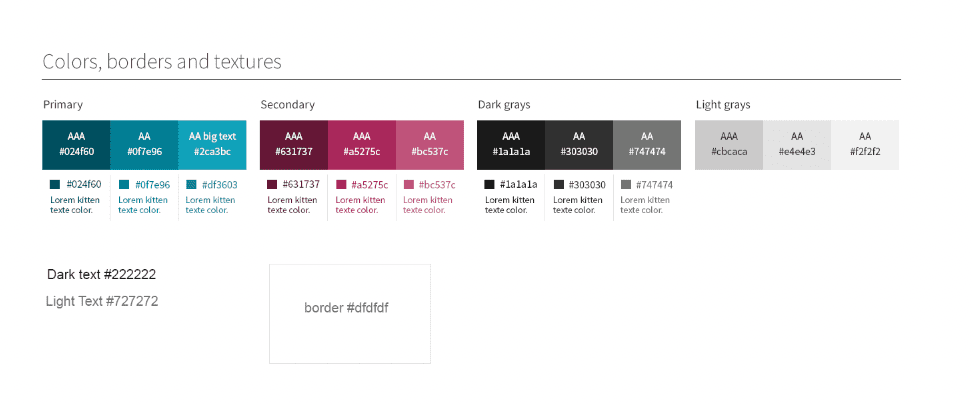Click the large #024f60 primary swatch

[76, 144]
